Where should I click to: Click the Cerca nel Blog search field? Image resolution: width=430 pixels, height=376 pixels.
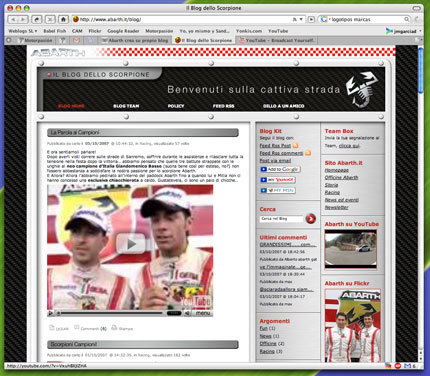(281, 219)
